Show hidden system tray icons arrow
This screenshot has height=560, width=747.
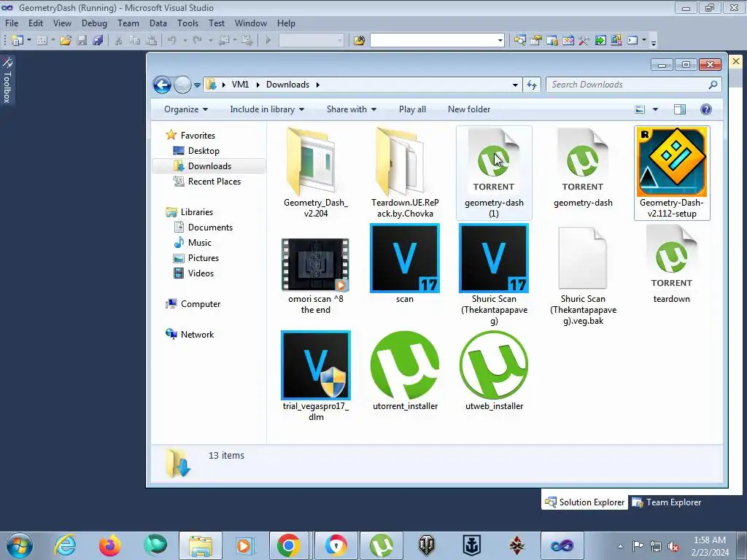point(620,546)
